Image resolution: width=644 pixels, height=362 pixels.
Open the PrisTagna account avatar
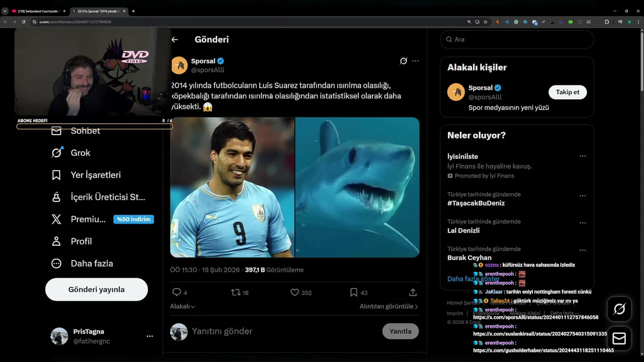click(59, 336)
